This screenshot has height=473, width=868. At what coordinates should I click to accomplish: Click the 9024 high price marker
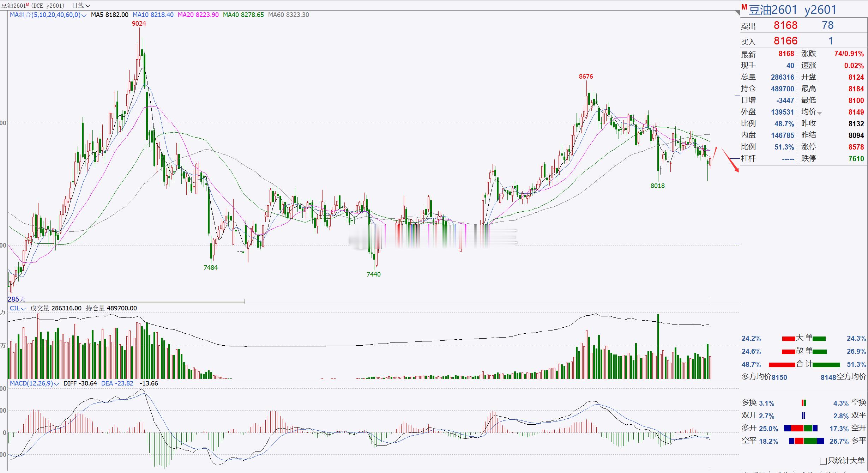[x=139, y=24]
